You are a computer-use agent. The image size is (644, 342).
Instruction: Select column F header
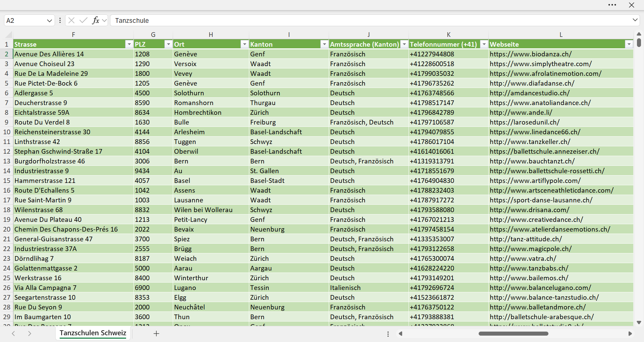click(73, 35)
